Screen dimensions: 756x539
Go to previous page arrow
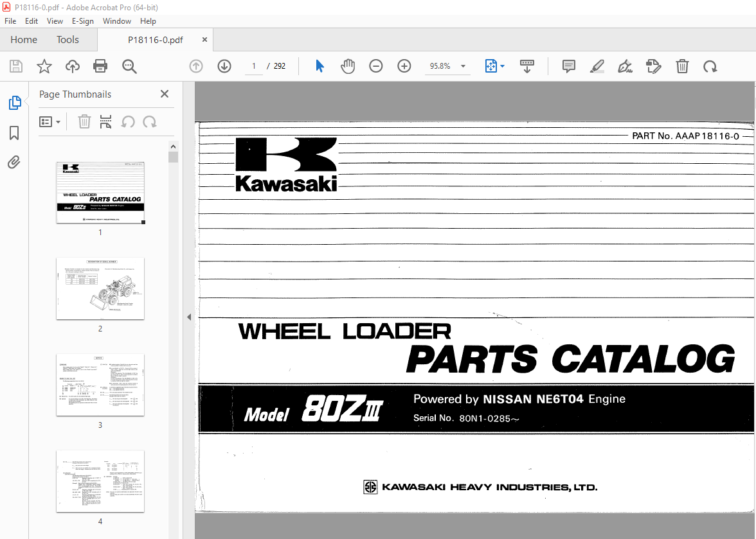click(x=195, y=66)
